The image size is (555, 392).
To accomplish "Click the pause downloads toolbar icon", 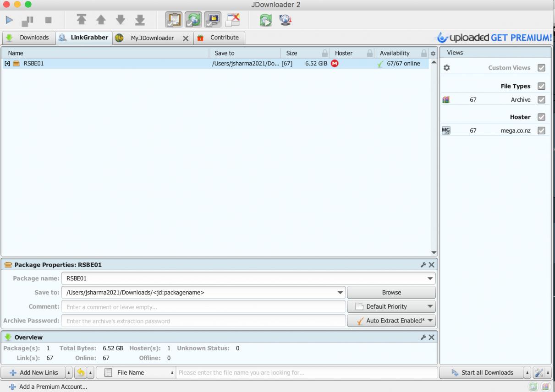I will coord(28,20).
